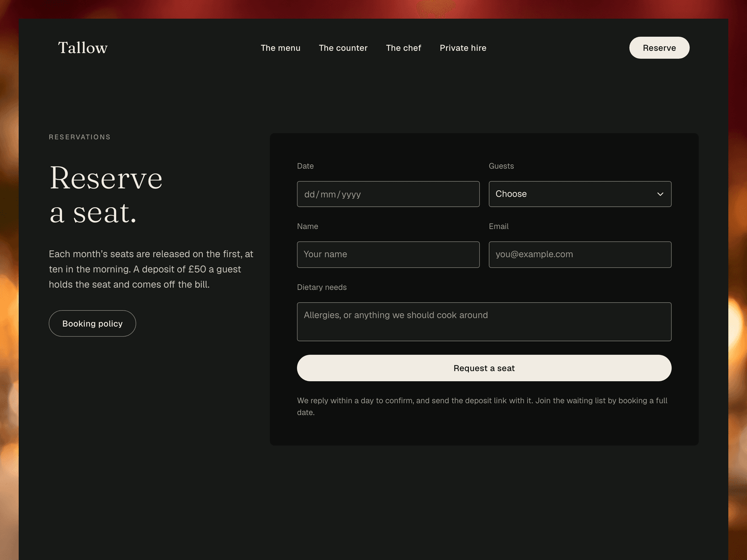Click the Name field label

coord(308,226)
